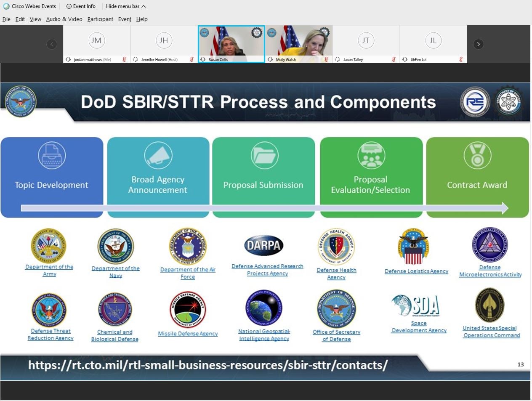Viewport: 532px width, 401px height.
Task: Select jordan matthews (Me) participant tile
Action: coord(97,44)
